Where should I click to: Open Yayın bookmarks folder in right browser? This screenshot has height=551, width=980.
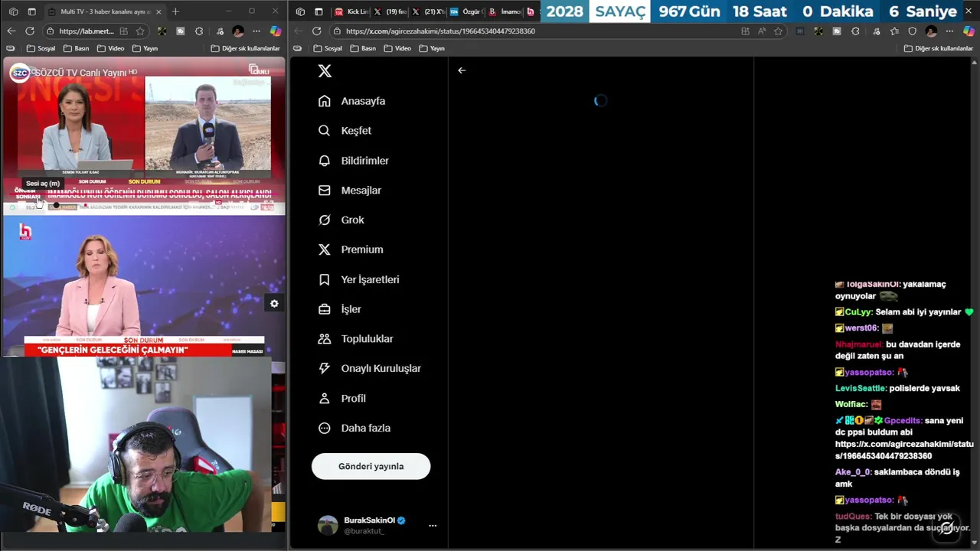432,48
